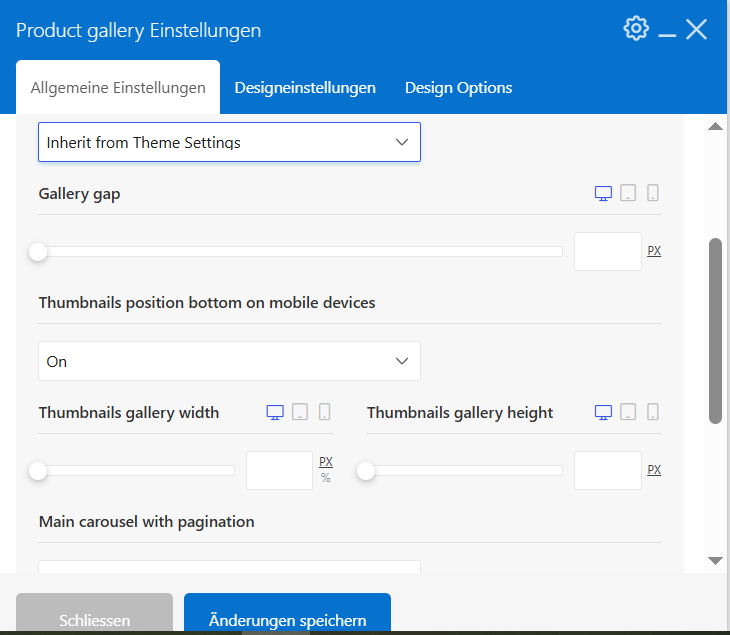Select tablet device for Gallery gap
This screenshot has height=635, width=730.
click(x=628, y=193)
